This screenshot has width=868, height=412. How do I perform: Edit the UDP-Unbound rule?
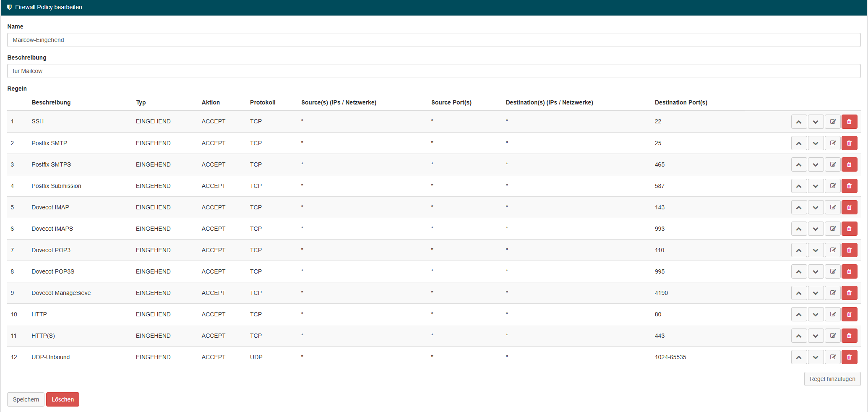(x=833, y=357)
